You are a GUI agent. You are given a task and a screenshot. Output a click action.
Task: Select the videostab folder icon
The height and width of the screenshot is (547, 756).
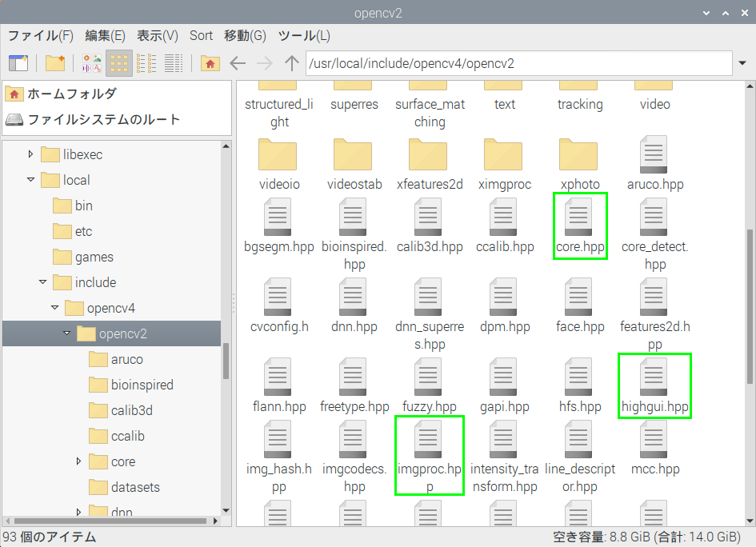[353, 154]
